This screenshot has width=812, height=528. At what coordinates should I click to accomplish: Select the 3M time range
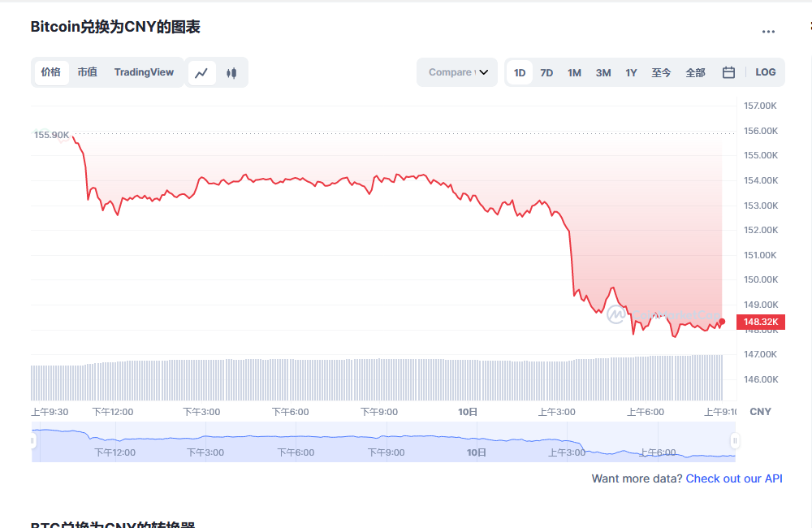[x=603, y=72]
